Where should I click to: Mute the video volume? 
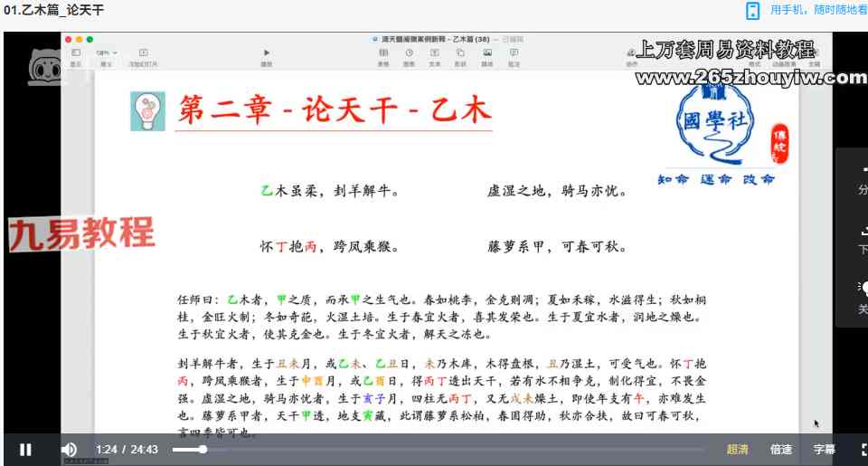click(x=69, y=450)
